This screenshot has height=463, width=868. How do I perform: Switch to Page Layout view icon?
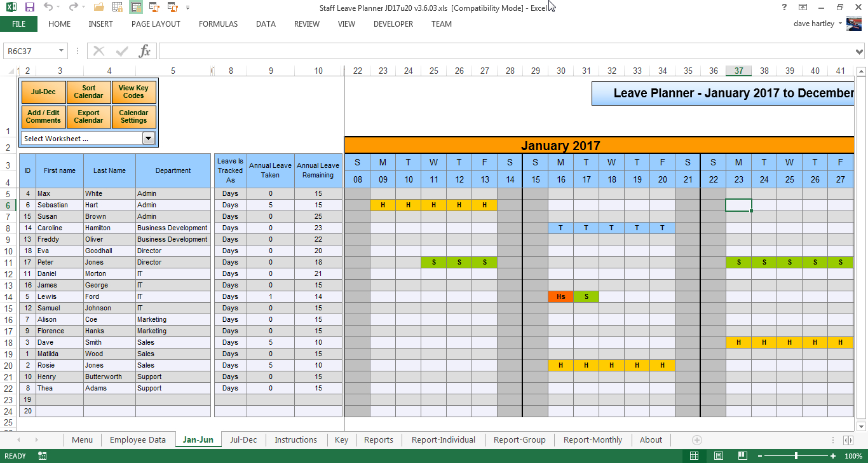pos(717,456)
